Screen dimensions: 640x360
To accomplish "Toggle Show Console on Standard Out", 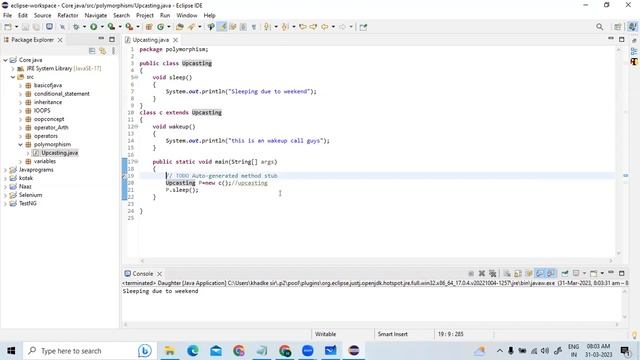I will (x=540, y=273).
